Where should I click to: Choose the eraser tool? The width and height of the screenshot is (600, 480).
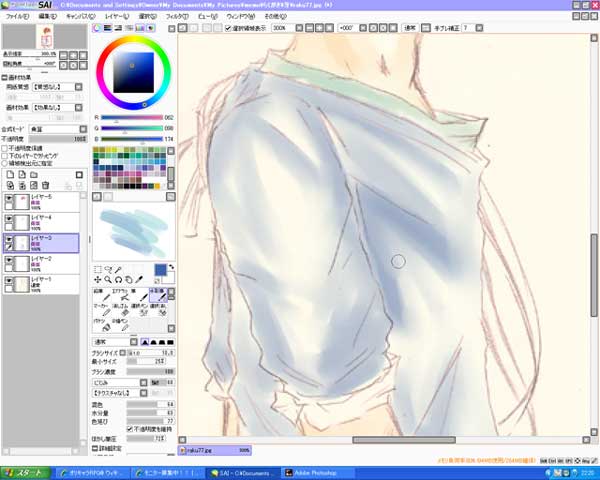coord(120,310)
